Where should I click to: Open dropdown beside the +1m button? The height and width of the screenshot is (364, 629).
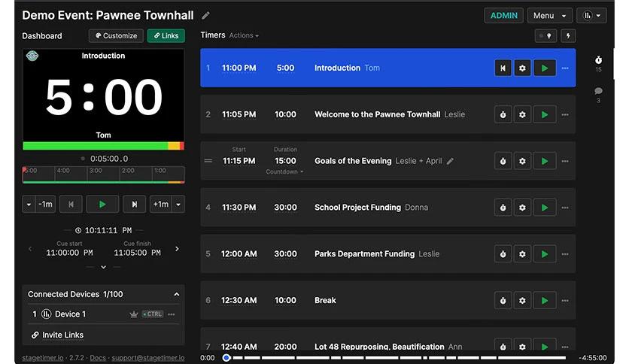tap(178, 205)
